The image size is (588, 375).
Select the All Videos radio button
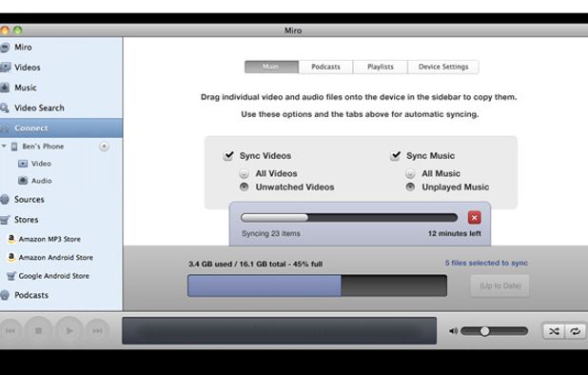point(245,173)
